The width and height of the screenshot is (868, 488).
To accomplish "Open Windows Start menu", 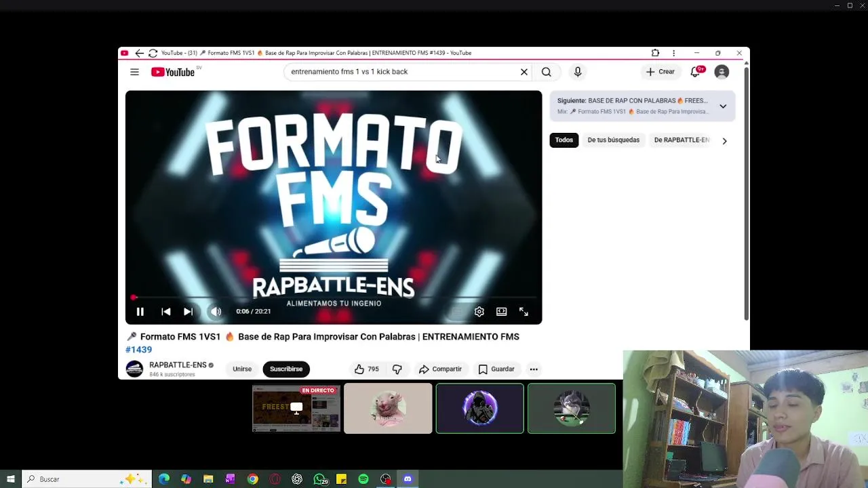I will pyautogui.click(x=11, y=479).
